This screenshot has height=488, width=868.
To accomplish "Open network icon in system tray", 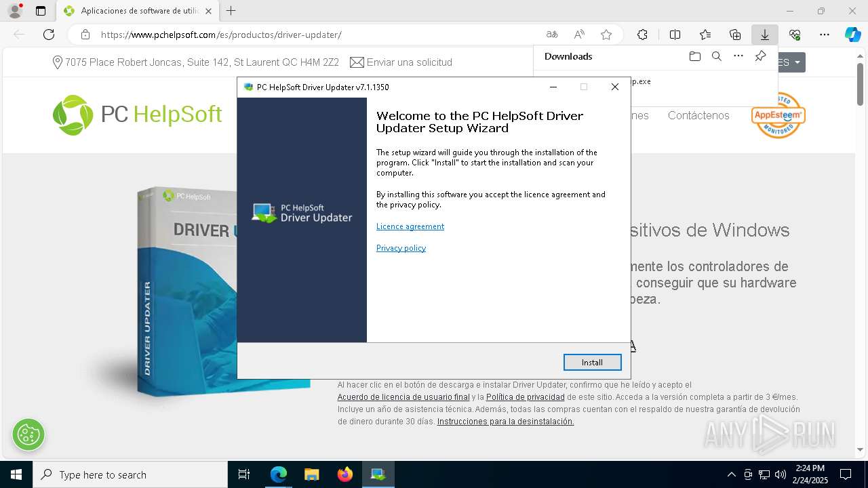I will pyautogui.click(x=764, y=474).
